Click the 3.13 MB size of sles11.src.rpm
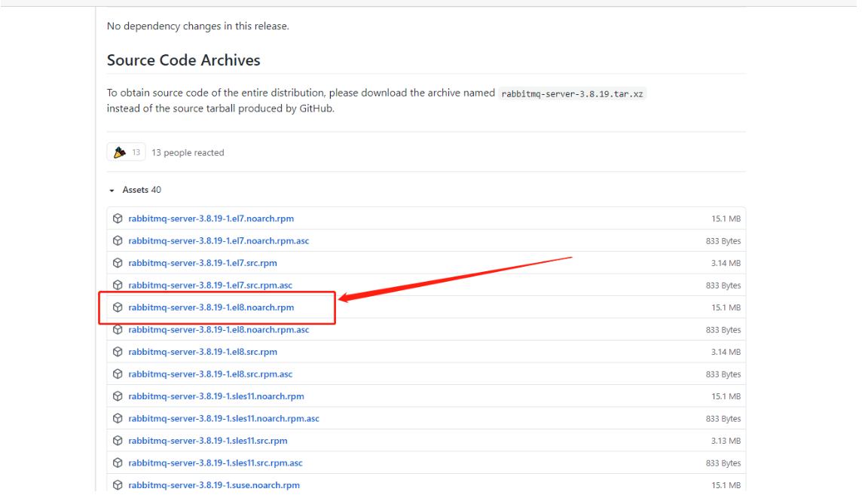The image size is (868, 501). click(726, 441)
